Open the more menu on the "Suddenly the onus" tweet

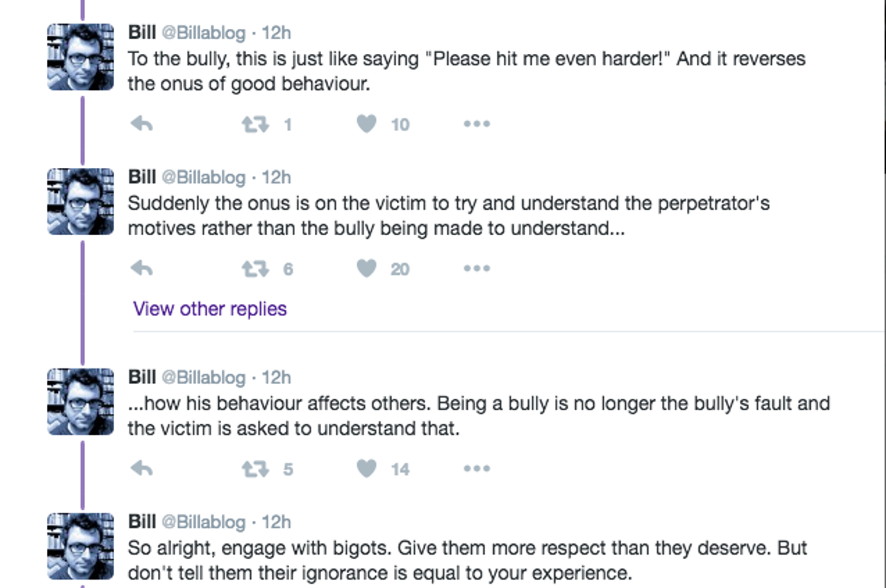(476, 268)
